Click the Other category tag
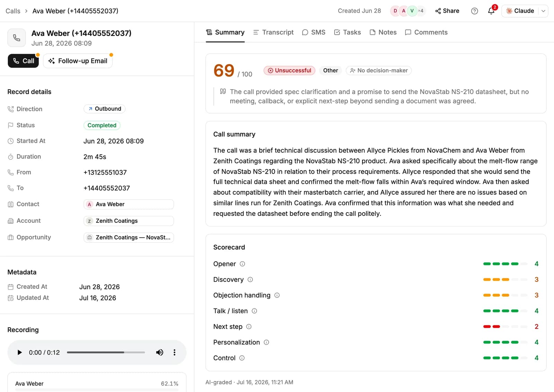 pos(331,71)
